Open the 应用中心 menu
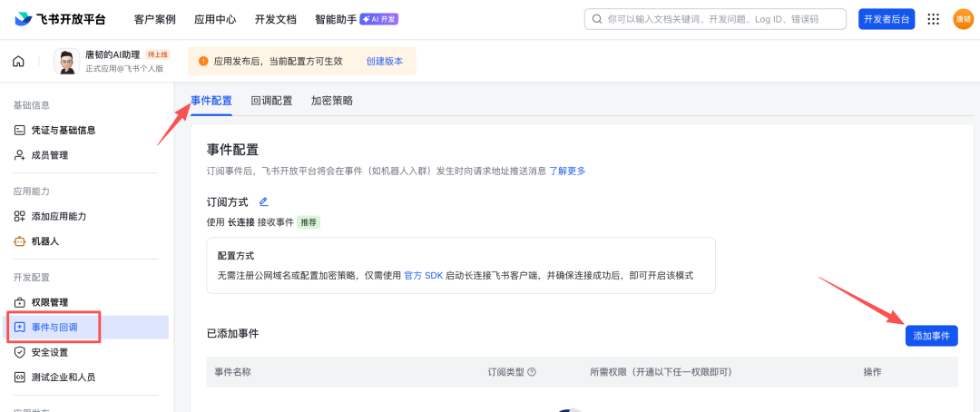 coord(215,19)
